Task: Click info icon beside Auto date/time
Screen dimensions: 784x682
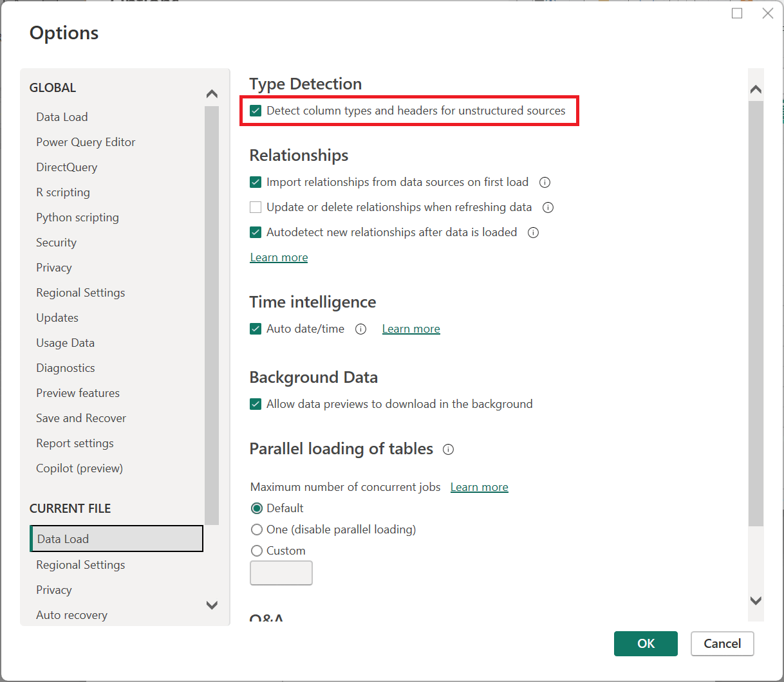Action: pos(360,329)
